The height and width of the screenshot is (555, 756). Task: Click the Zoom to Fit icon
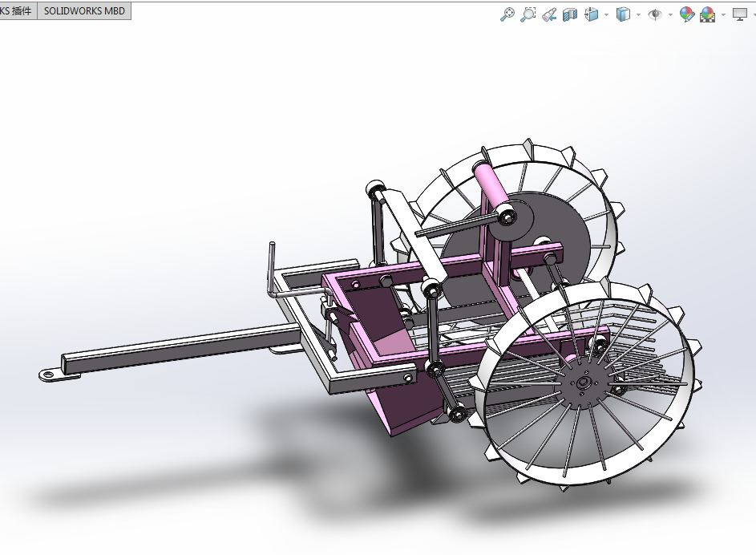(x=507, y=14)
